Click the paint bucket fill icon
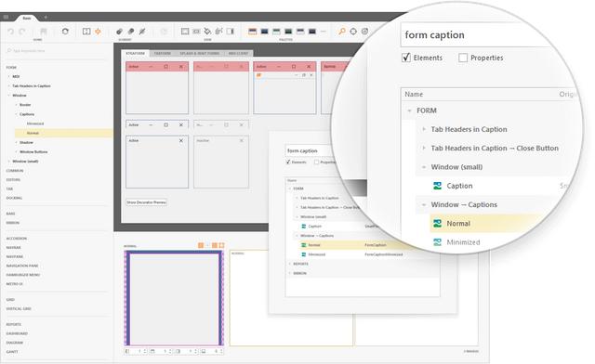595x364 pixels. pyautogui.click(x=207, y=32)
